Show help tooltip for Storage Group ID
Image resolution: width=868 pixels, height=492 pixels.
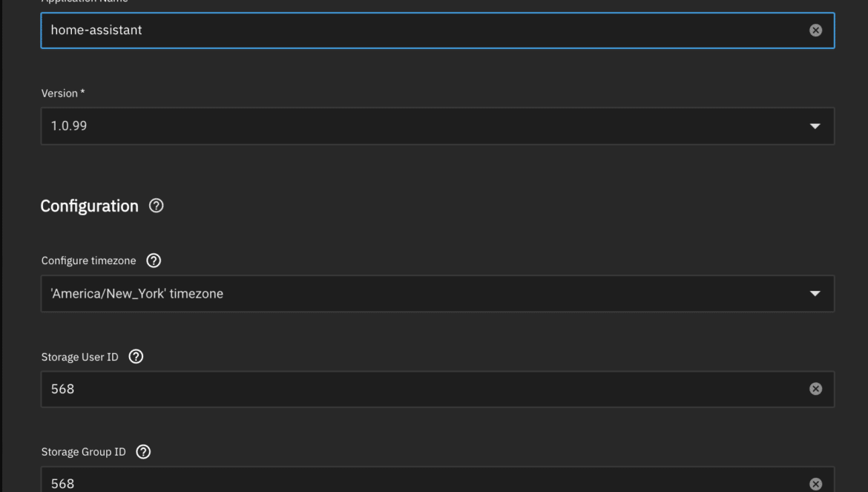143,452
